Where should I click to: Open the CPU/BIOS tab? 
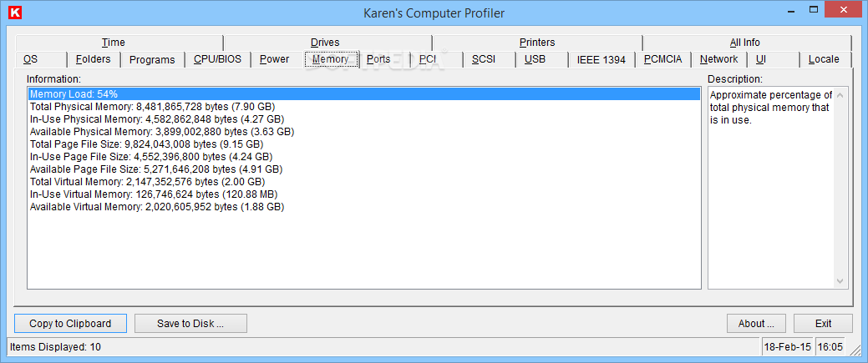pos(217,59)
